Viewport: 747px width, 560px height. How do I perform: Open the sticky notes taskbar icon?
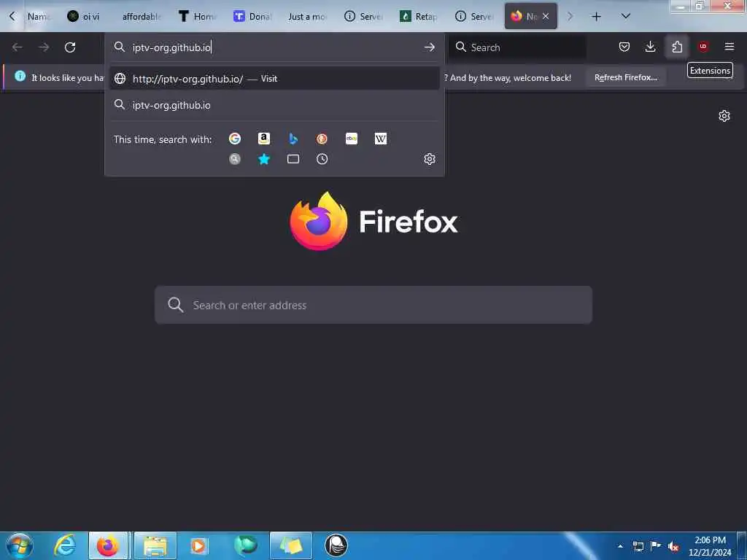291,545
